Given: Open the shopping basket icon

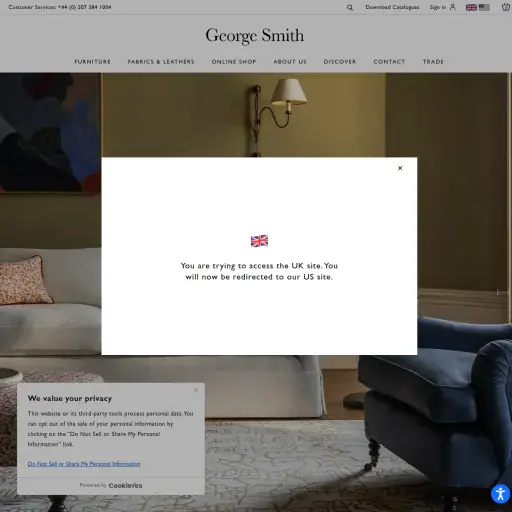Looking at the screenshot, I should click(506, 7).
